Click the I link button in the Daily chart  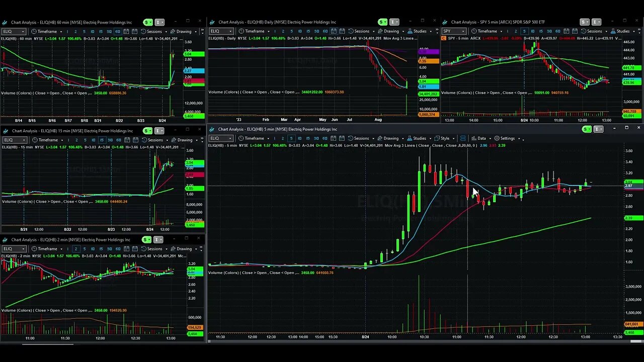[x=394, y=22]
